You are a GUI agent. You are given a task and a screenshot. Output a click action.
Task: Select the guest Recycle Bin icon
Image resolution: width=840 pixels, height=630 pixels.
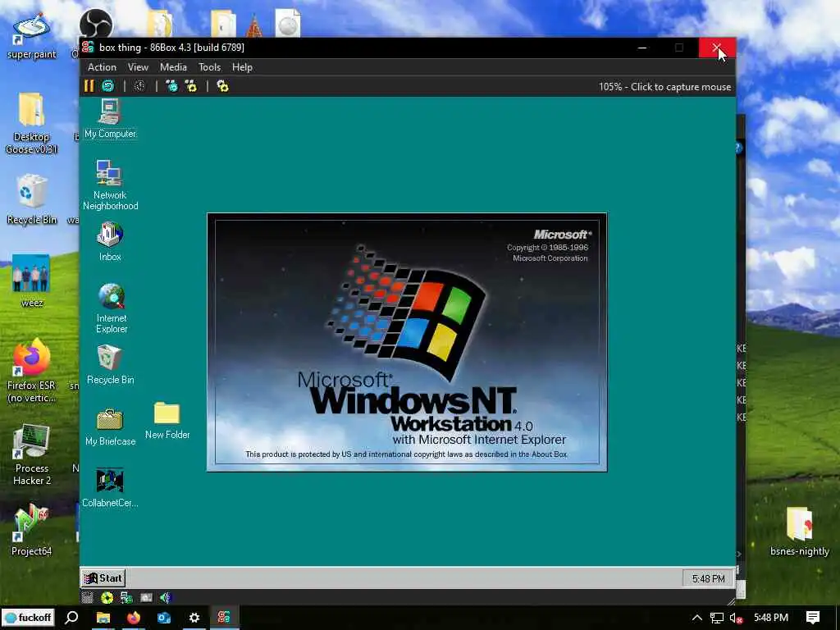(x=111, y=364)
